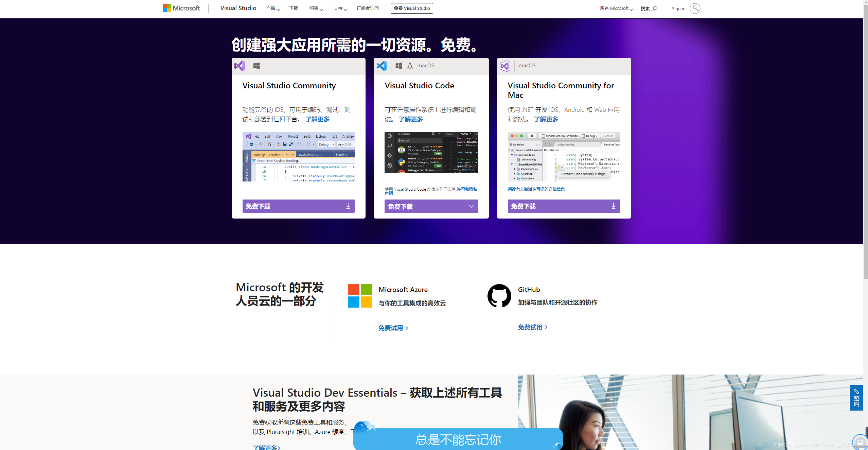
Task: Open the 许可和隐私声明 link
Action: pyautogui.click(x=467, y=189)
